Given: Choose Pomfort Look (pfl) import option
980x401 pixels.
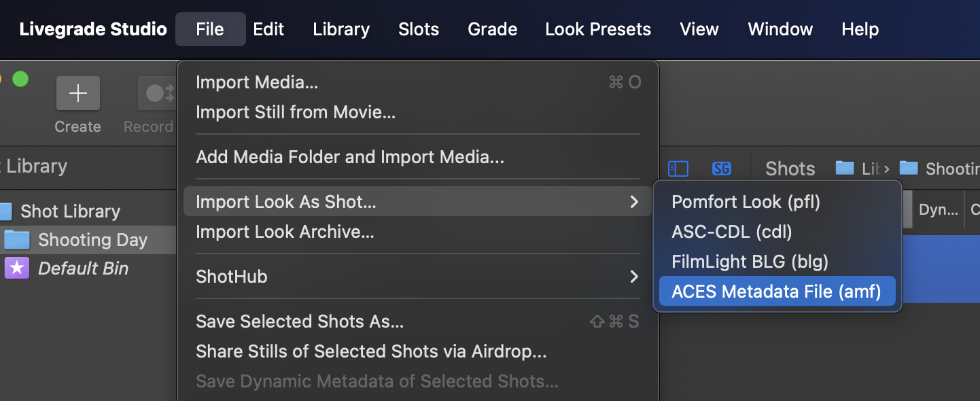Looking at the screenshot, I should (x=746, y=202).
